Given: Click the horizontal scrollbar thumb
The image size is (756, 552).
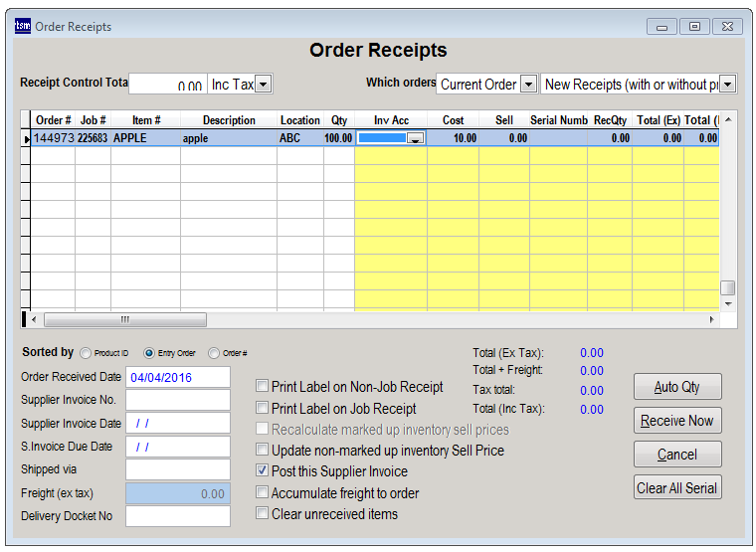Looking at the screenshot, I should point(124,320).
